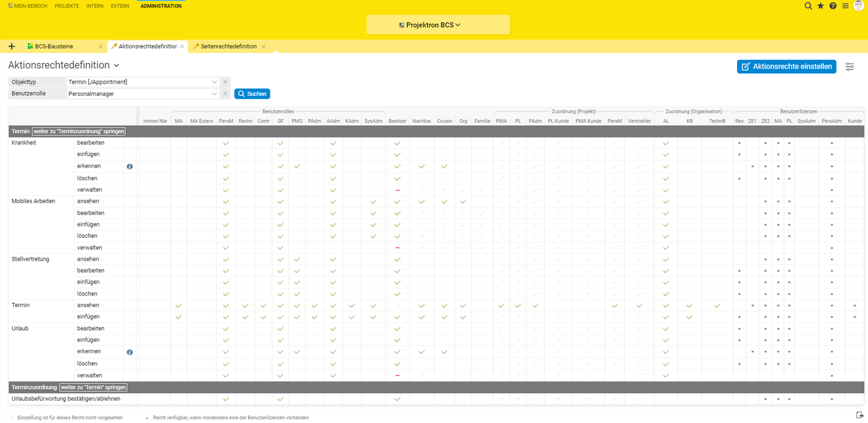Expand the Objekttyp dropdown

(215, 82)
